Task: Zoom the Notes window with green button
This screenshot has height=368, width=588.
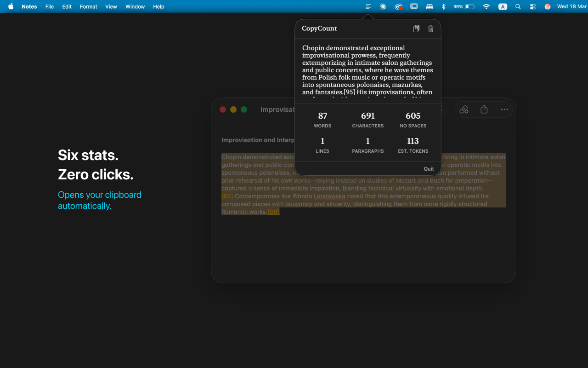Action: pyautogui.click(x=244, y=109)
